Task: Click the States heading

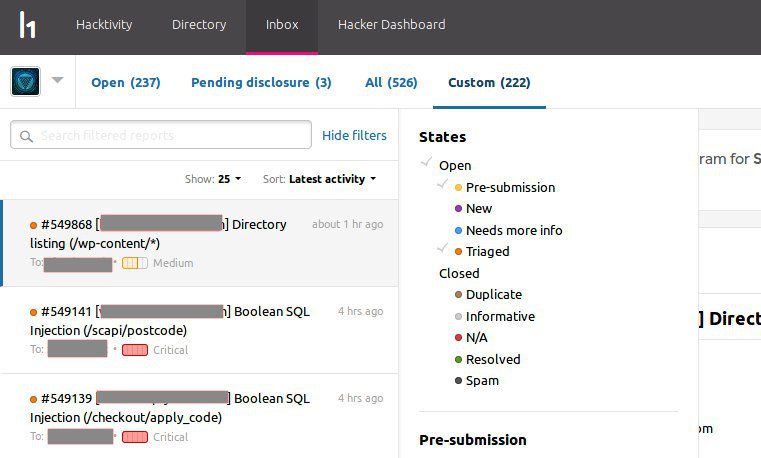Action: point(443,137)
